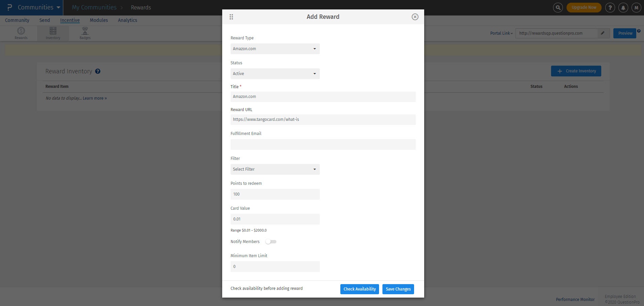Open the Learn more link

click(95, 98)
